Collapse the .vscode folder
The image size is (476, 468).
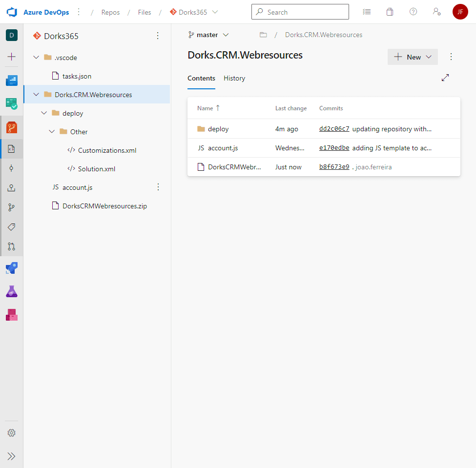pyautogui.click(x=36, y=58)
